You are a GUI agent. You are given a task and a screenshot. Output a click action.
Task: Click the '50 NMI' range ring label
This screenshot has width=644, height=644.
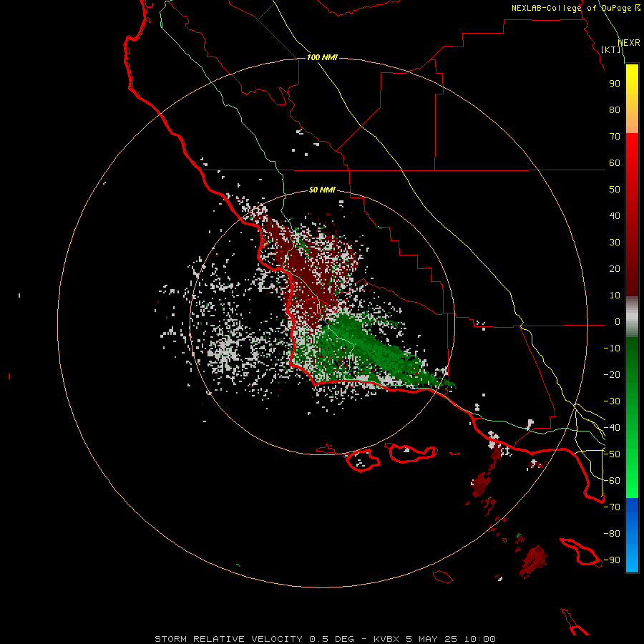click(x=322, y=190)
